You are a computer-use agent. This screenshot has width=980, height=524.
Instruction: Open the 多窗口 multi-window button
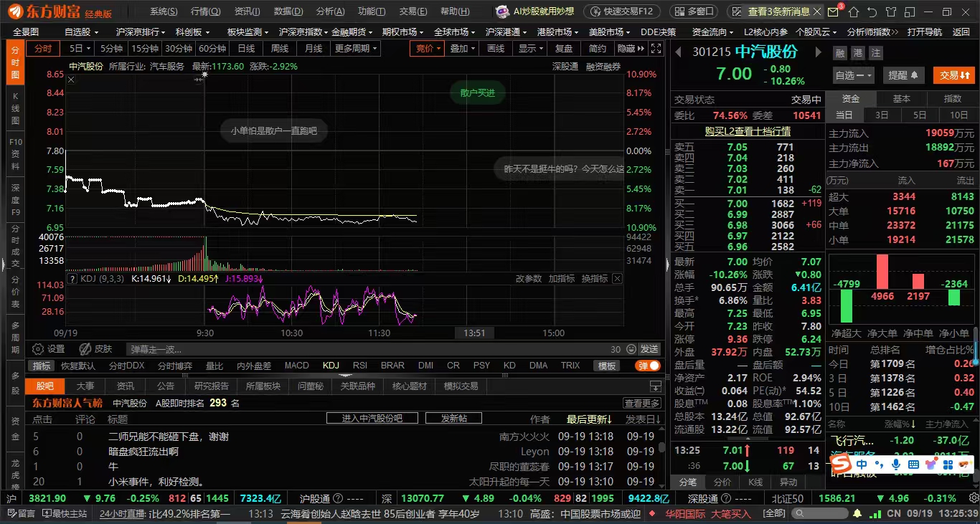point(694,11)
